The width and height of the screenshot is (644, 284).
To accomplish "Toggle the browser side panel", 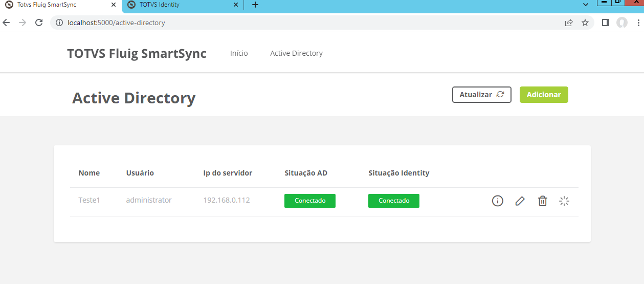I will [606, 23].
